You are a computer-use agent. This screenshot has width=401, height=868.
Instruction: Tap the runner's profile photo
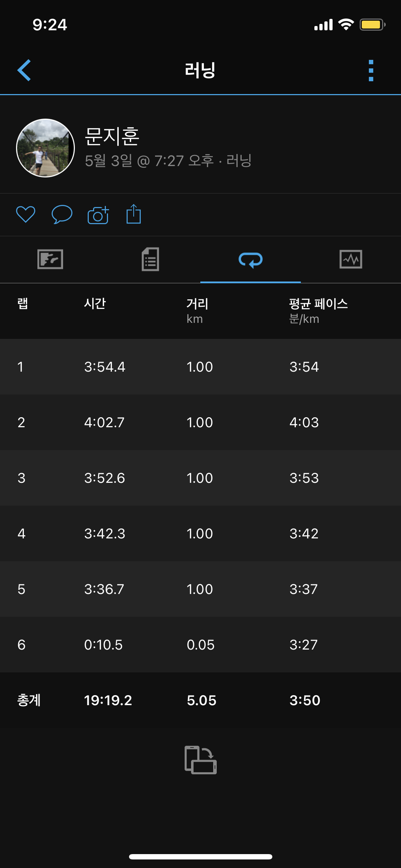[45, 148]
